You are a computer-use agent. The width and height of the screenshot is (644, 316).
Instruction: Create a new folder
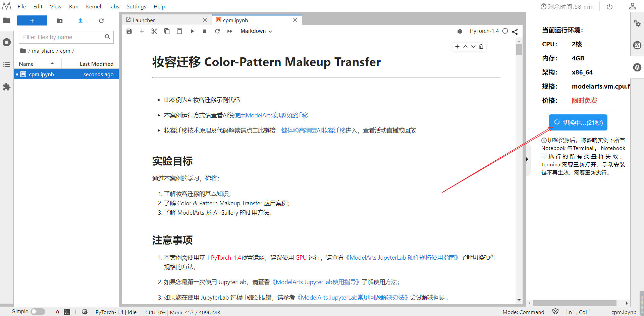60,21
